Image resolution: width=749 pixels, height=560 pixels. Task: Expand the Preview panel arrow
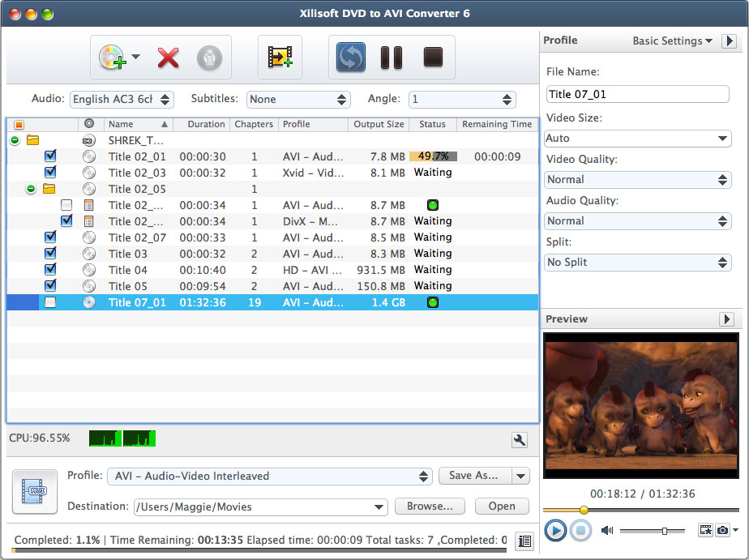click(727, 319)
